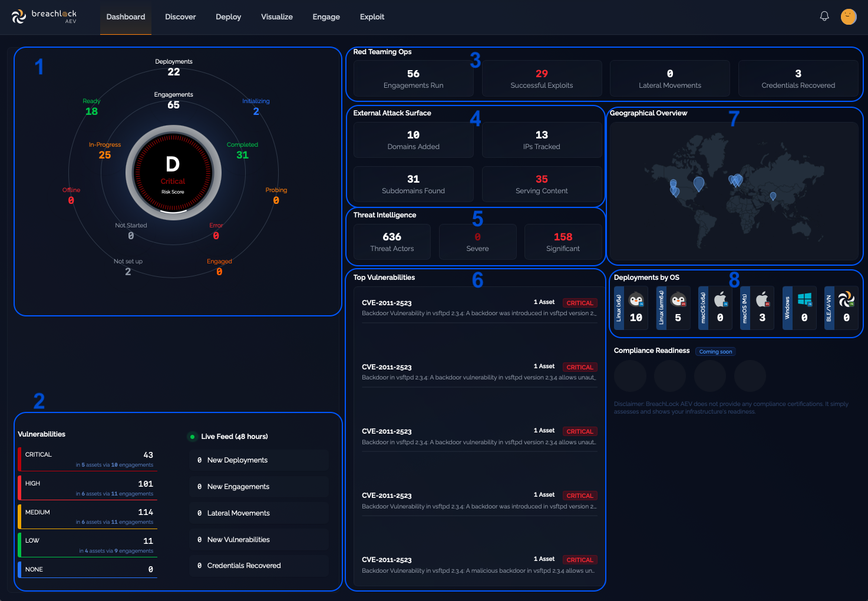This screenshot has width=868, height=601.
Task: Click the macOS (x64) Apple icon
Action: tap(721, 300)
